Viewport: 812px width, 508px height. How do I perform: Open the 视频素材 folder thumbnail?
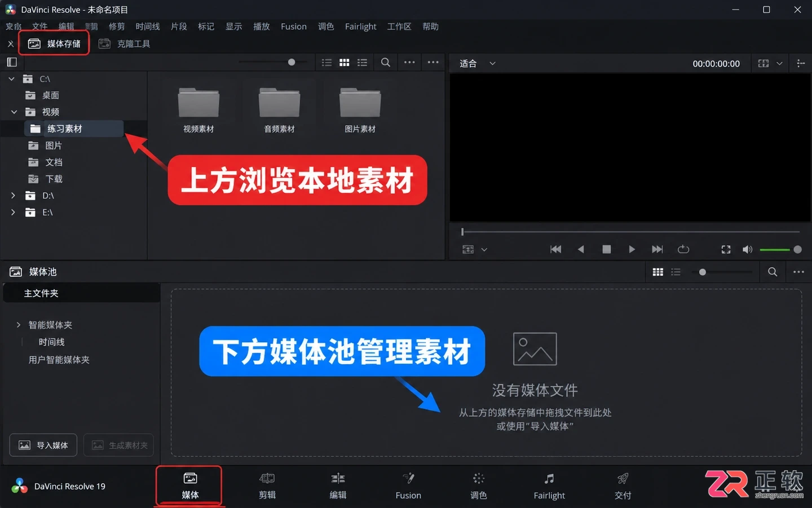(x=198, y=110)
